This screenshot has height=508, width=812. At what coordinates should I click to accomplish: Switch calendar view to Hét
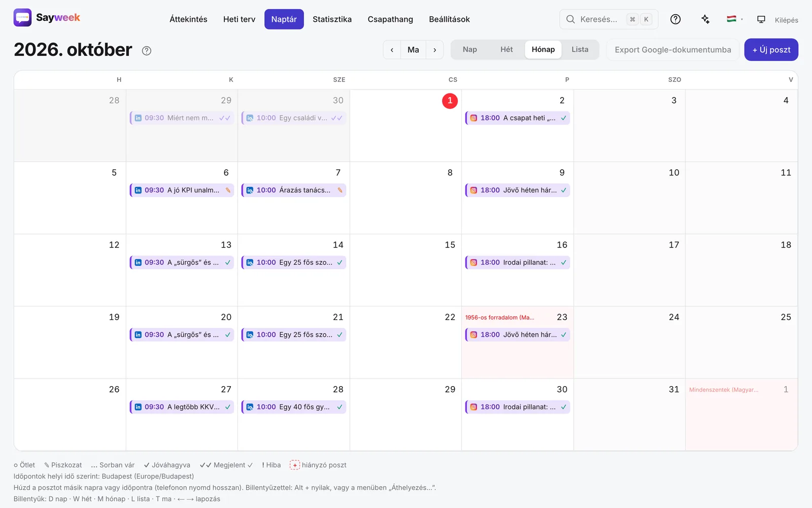506,50
